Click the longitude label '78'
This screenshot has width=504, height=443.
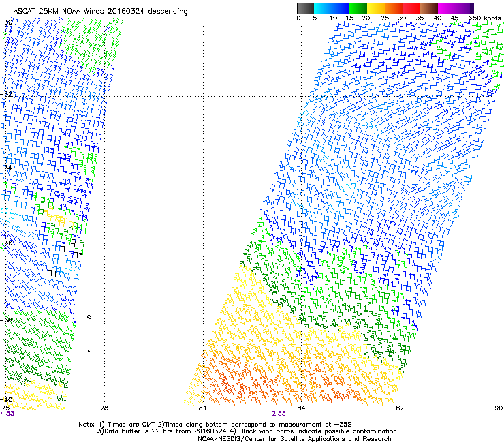[x=104, y=408]
